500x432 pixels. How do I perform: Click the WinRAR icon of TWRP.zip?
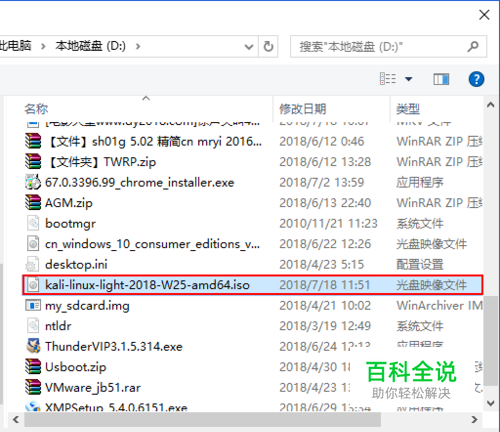pyautogui.click(x=33, y=162)
